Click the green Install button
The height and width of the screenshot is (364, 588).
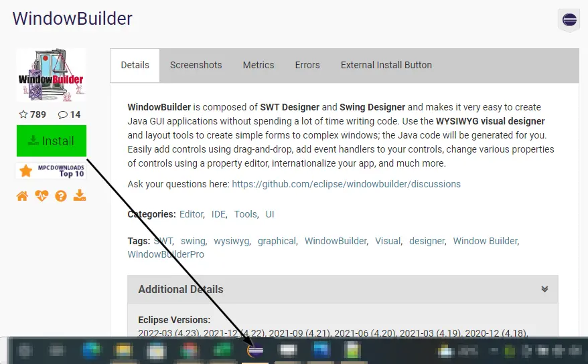[x=52, y=141]
